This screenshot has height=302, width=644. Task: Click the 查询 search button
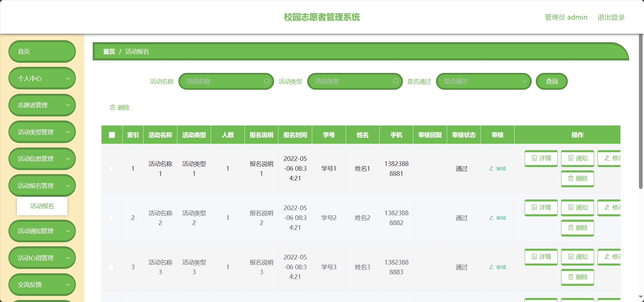pyautogui.click(x=552, y=81)
